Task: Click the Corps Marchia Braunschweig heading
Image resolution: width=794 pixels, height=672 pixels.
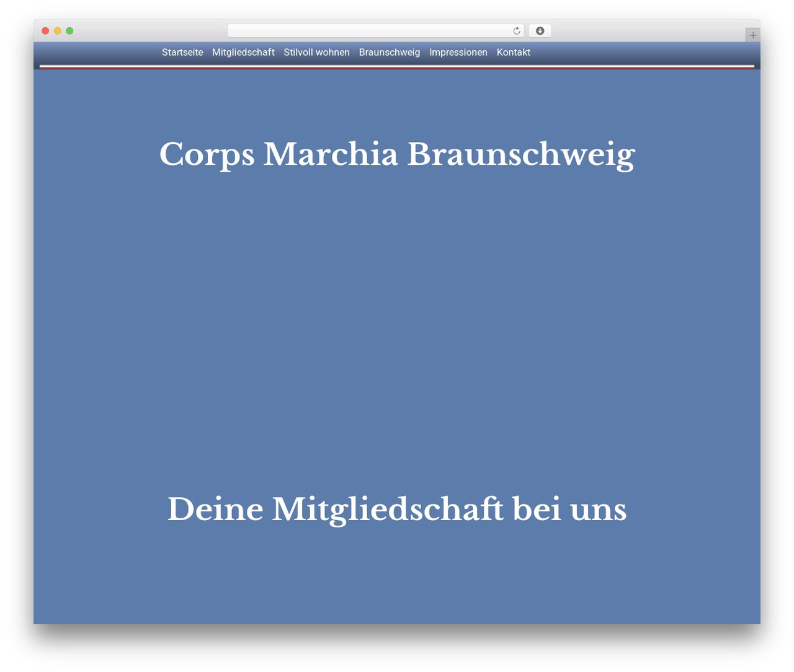Action: (x=397, y=154)
